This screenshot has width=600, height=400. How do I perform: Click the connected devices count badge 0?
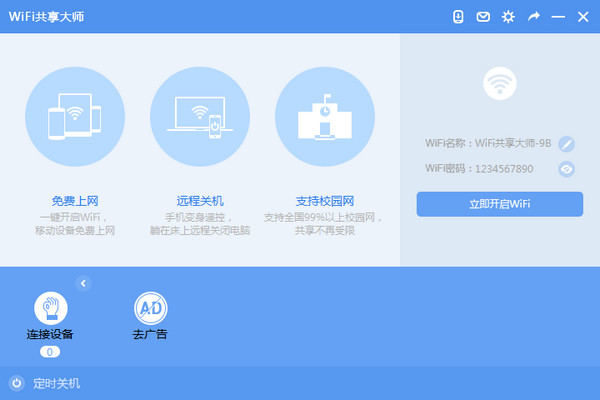point(50,352)
